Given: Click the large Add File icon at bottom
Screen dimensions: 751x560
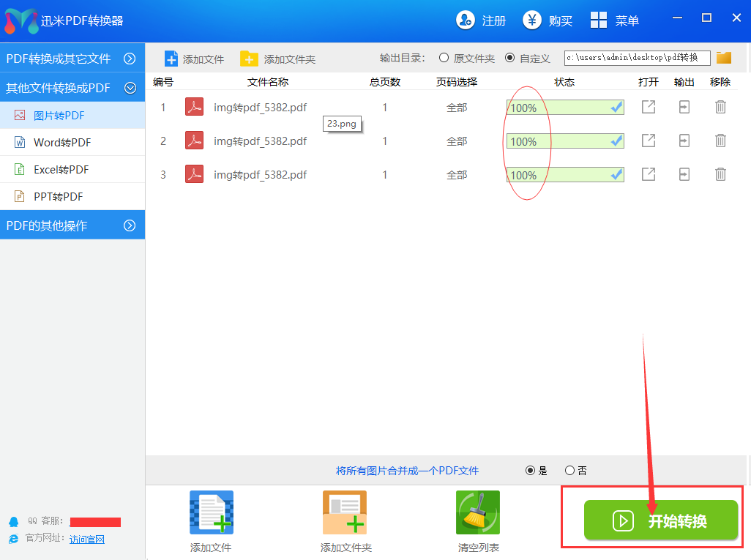Looking at the screenshot, I should coord(212,512).
